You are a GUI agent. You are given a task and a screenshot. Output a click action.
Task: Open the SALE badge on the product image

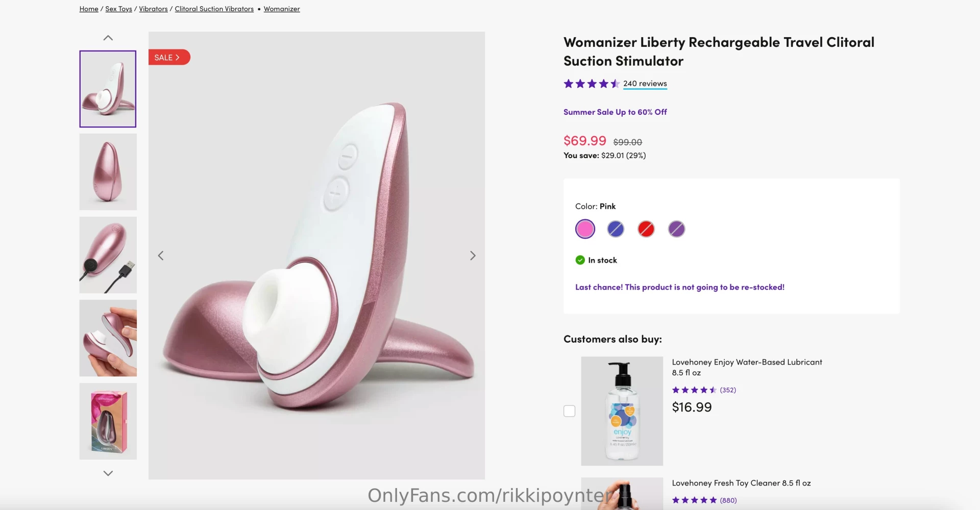[168, 57]
